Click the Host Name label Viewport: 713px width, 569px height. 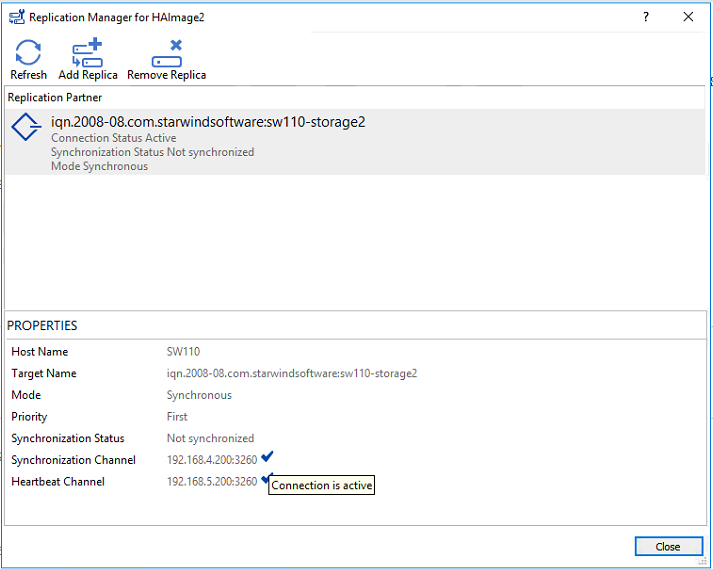(40, 352)
